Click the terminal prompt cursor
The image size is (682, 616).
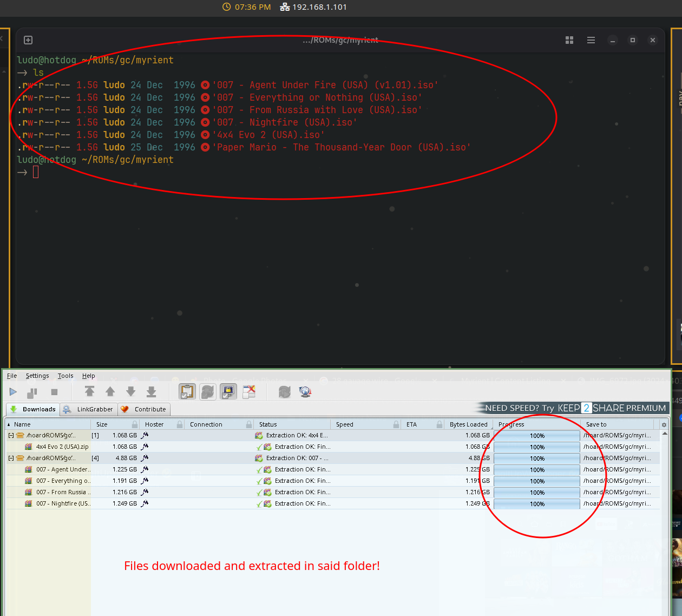pos(36,172)
